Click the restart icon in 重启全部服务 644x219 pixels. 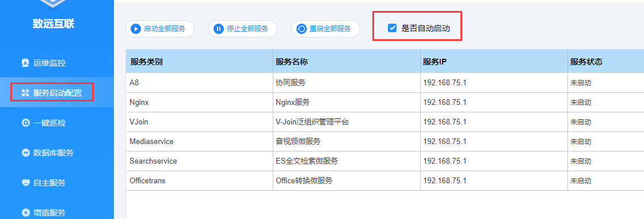pyautogui.click(x=302, y=29)
